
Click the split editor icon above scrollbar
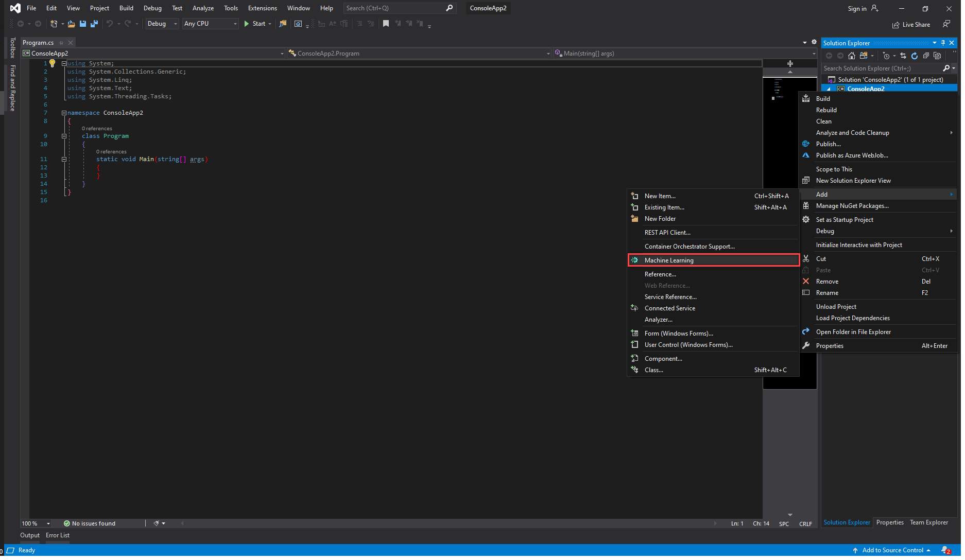click(x=790, y=64)
